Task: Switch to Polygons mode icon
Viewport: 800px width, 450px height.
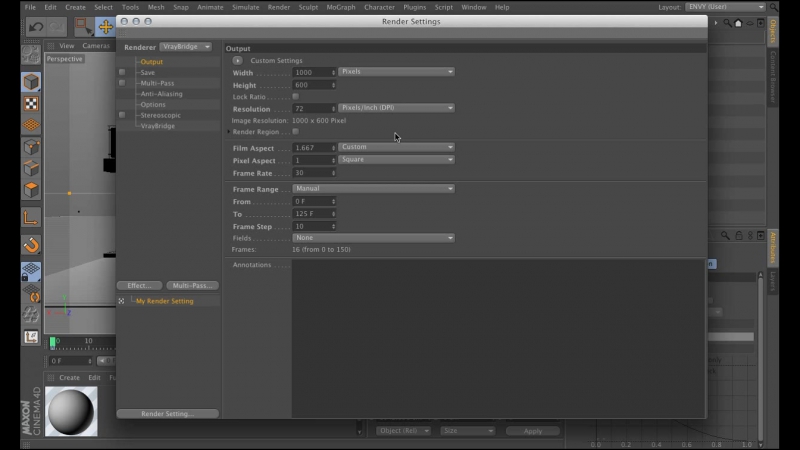Action: click(31, 190)
